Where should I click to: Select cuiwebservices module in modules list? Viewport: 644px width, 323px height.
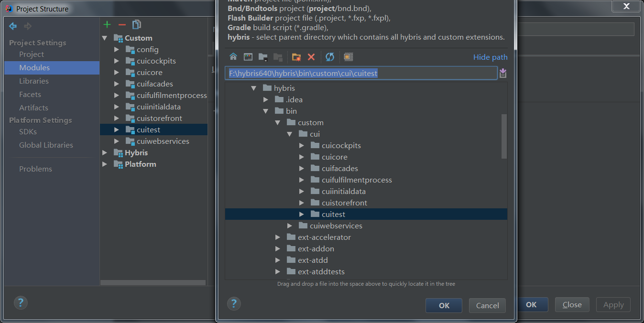(x=163, y=141)
